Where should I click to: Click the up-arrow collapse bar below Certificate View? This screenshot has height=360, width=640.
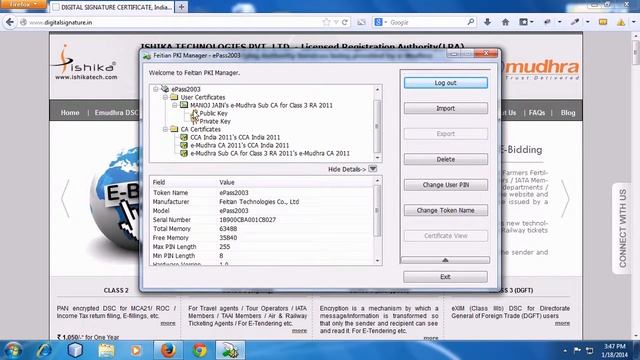coord(445,260)
